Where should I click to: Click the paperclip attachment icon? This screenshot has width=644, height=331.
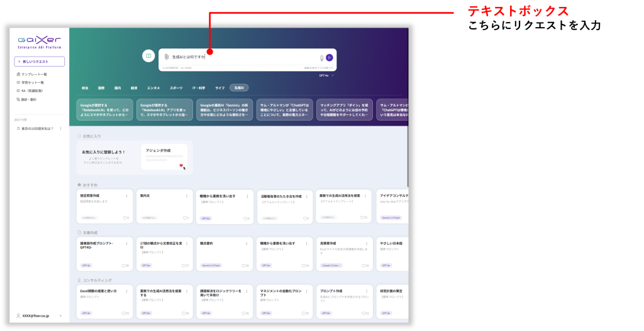(167, 57)
